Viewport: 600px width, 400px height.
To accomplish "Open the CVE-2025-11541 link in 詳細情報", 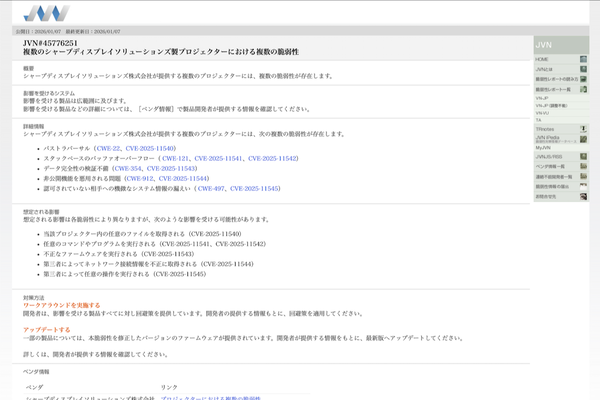I will [x=218, y=158].
